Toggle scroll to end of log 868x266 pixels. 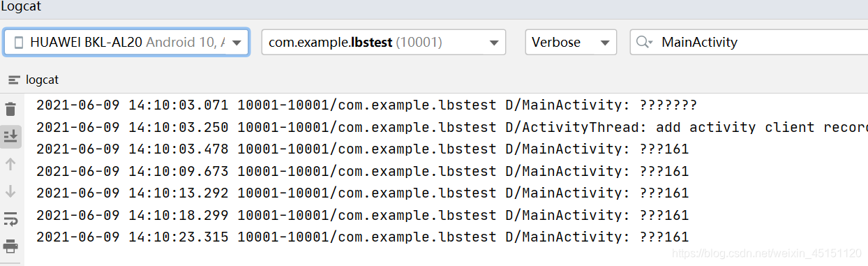coord(10,136)
